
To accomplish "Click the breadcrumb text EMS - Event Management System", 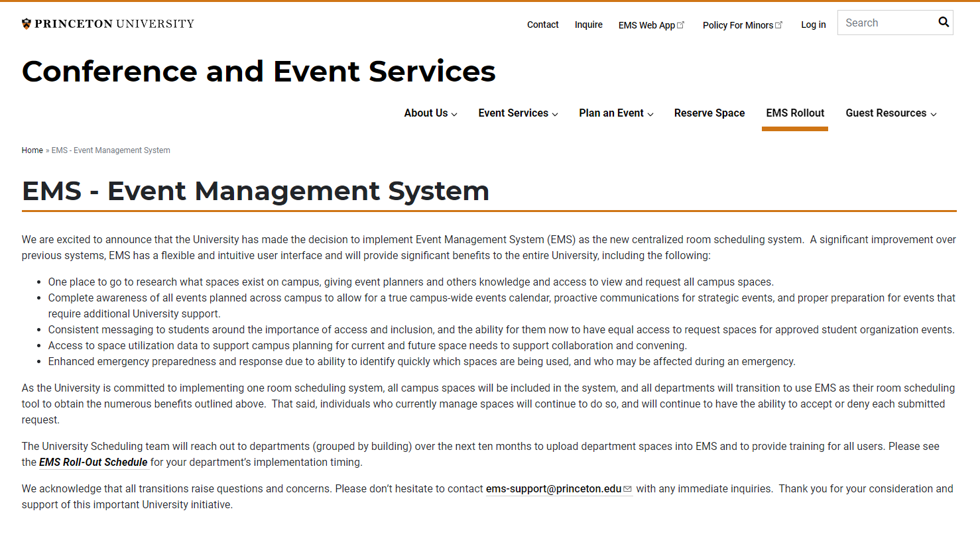I will [111, 150].
